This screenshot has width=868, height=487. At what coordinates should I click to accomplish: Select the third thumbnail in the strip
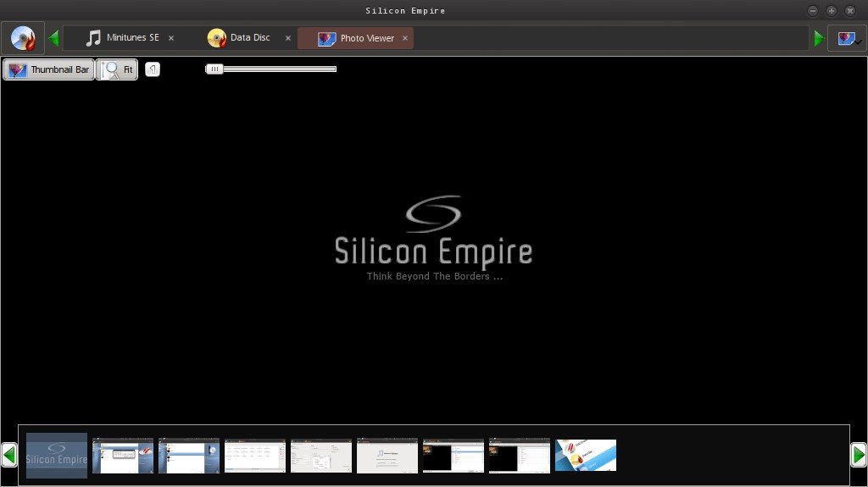[x=189, y=456]
